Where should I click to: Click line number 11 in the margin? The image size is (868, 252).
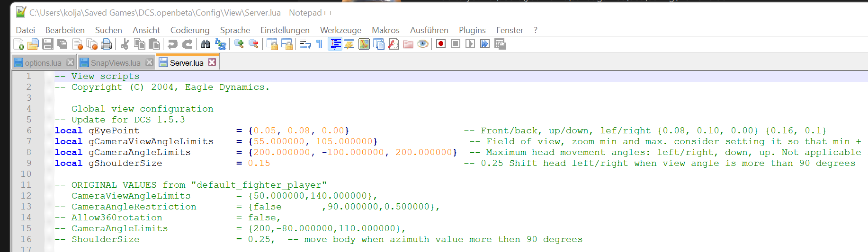[26, 185]
